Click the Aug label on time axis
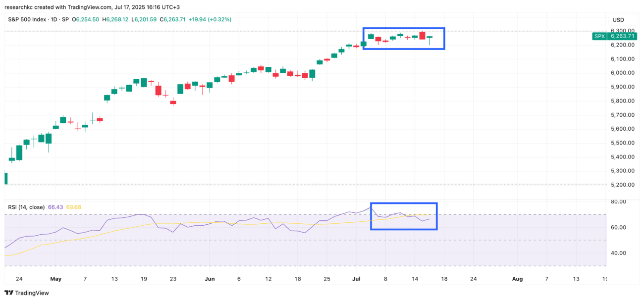The height and width of the screenshot is (301, 644). pyautogui.click(x=517, y=279)
